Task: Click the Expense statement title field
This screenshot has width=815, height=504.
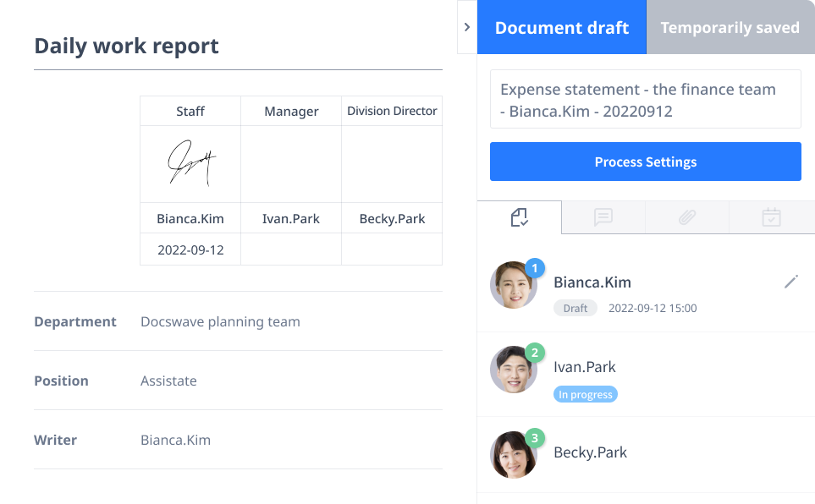Action: pyautogui.click(x=645, y=100)
